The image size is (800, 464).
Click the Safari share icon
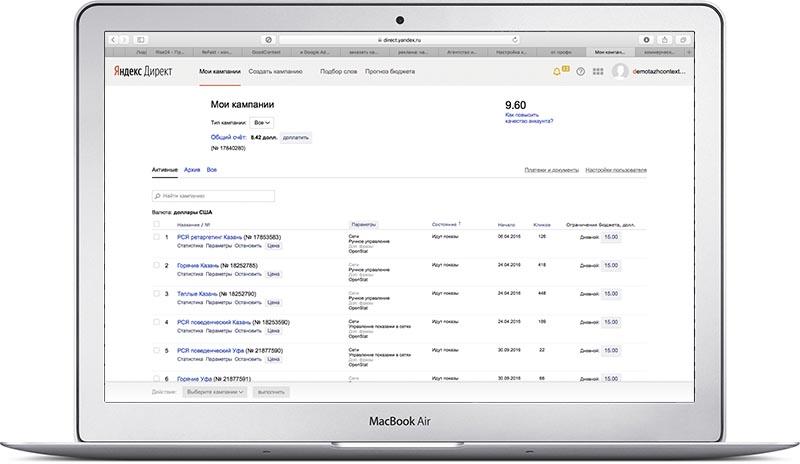tap(664, 40)
